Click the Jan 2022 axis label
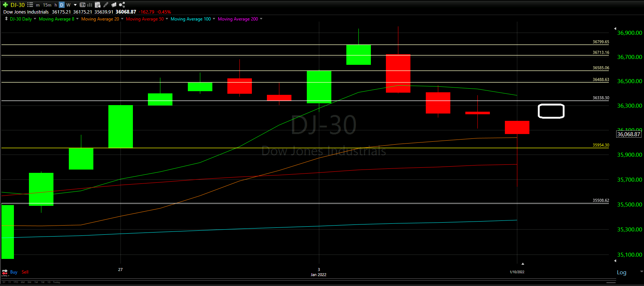 319,275
